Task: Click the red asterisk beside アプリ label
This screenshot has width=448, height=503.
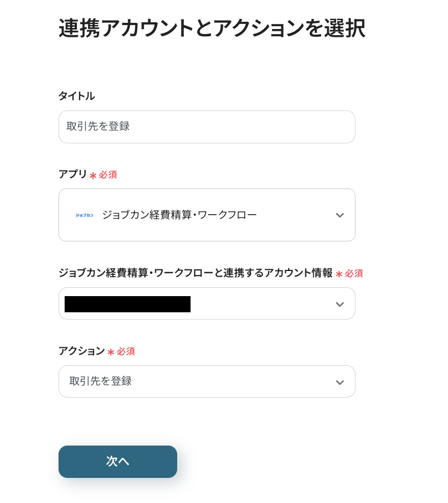Action: tap(92, 176)
